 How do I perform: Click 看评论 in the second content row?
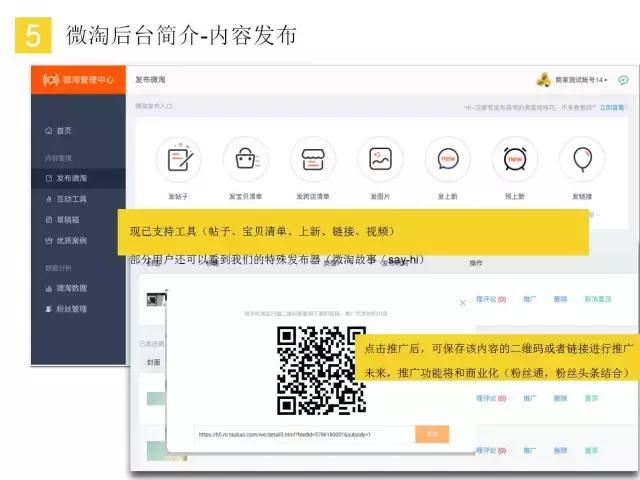pos(491,398)
